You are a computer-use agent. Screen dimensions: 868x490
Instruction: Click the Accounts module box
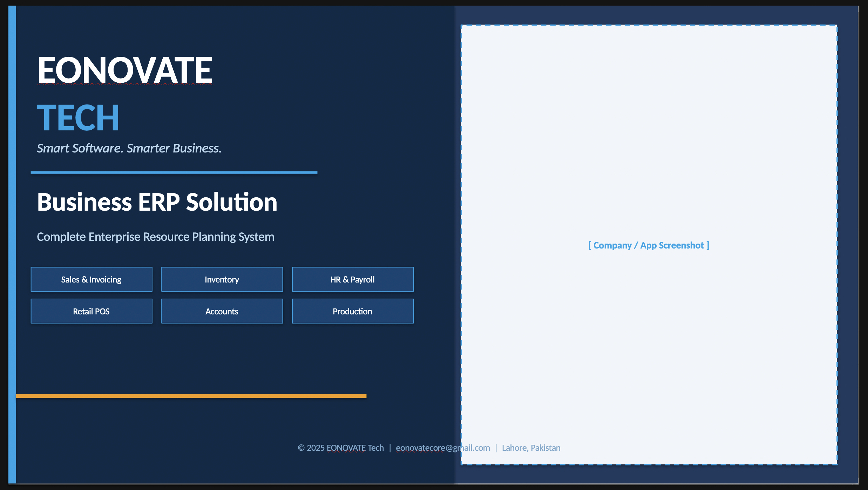(222, 311)
